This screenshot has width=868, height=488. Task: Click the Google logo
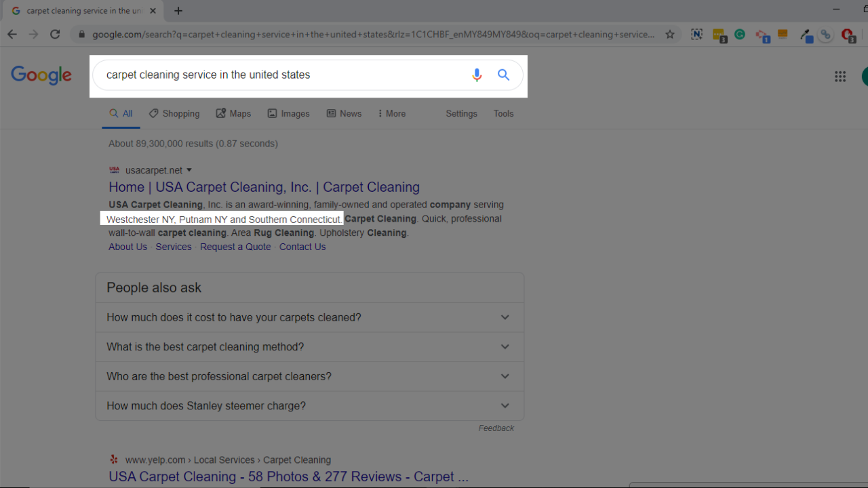tap(41, 76)
